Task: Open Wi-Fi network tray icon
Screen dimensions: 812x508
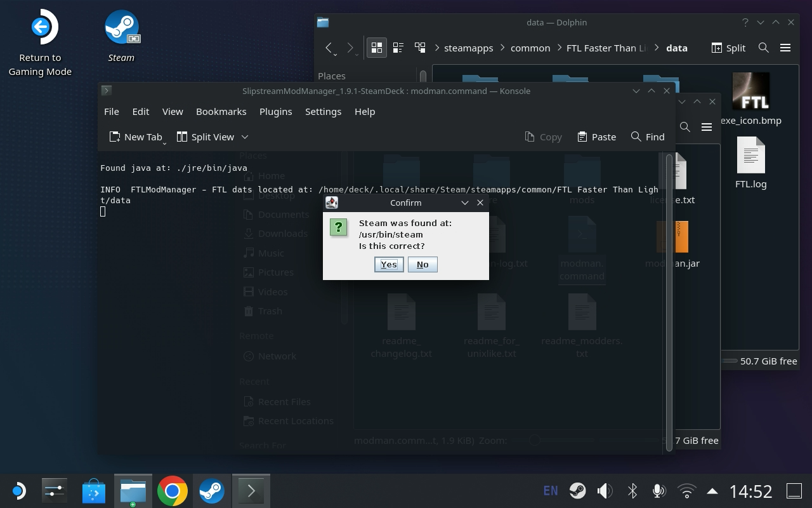Action: (686, 491)
